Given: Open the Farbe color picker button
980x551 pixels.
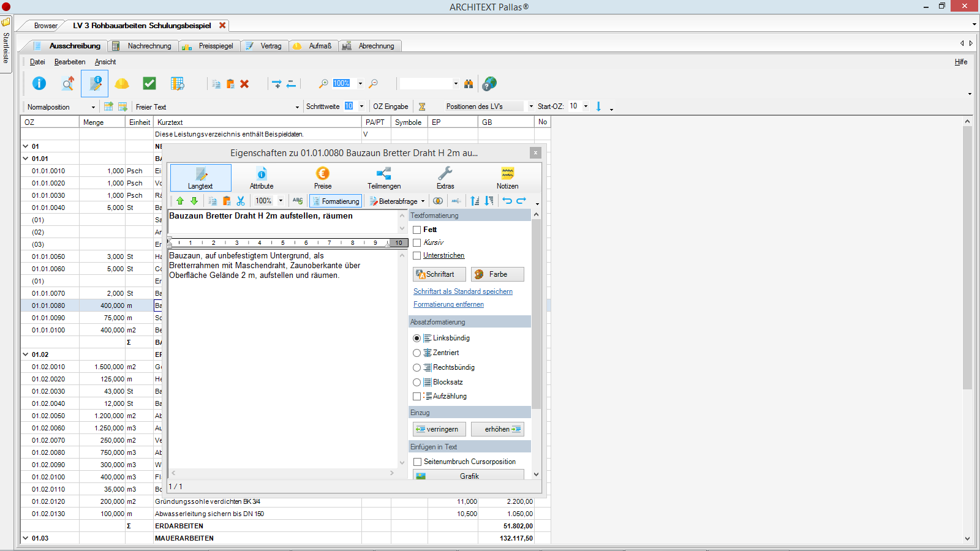Looking at the screenshot, I should (x=497, y=274).
